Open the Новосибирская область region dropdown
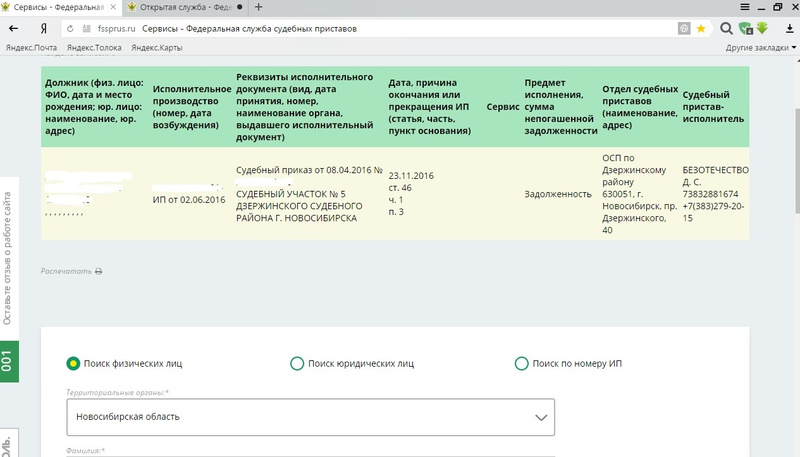800x457 pixels. click(310, 417)
